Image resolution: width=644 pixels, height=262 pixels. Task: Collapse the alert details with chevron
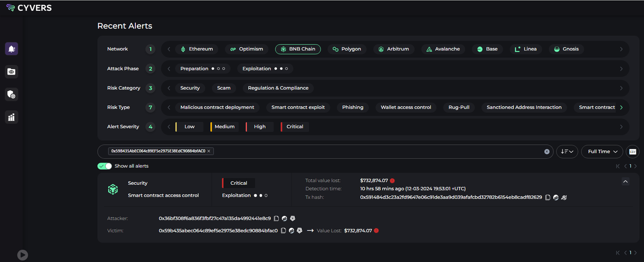click(x=625, y=182)
